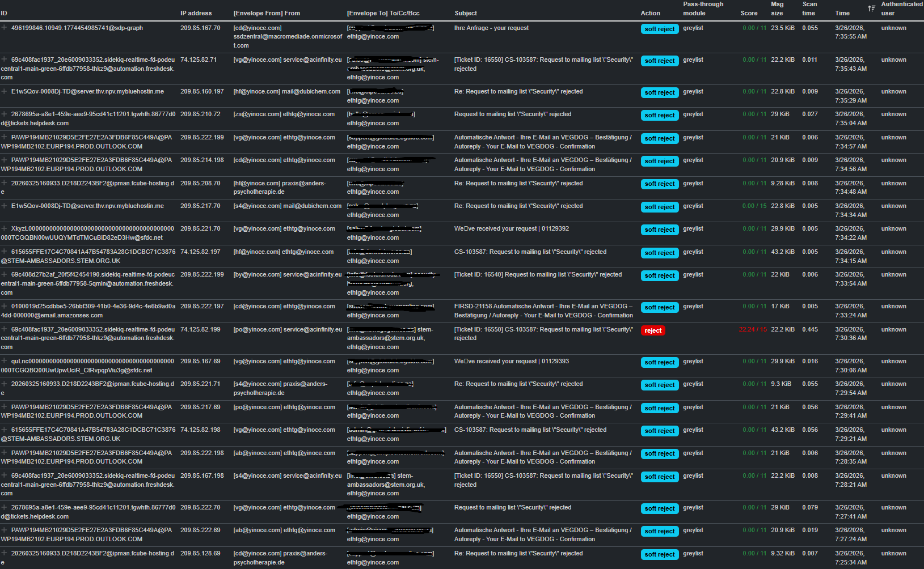The width and height of the screenshot is (924, 569).
Task: Sort by the Score column header
Action: tap(748, 13)
